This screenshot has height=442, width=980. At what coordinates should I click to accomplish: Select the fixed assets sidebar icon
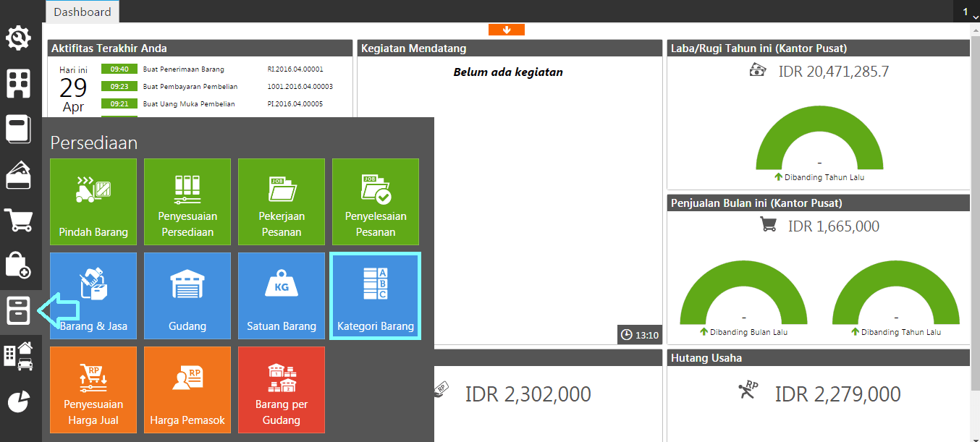pos(18,355)
